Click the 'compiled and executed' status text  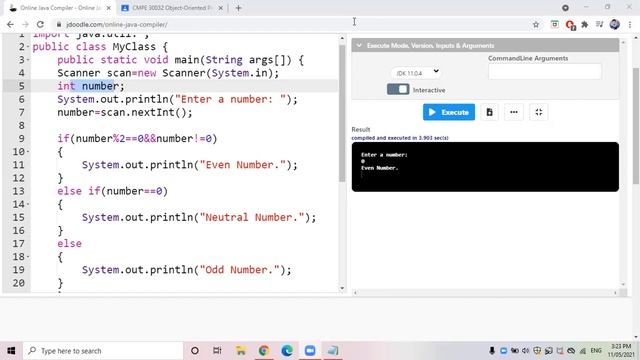pos(400,138)
